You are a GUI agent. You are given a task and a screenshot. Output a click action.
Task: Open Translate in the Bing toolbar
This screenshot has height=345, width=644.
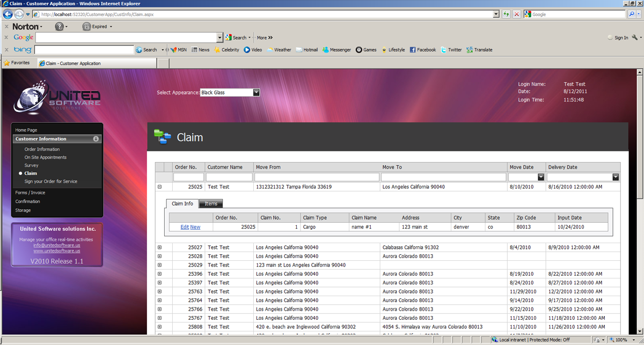pos(479,50)
